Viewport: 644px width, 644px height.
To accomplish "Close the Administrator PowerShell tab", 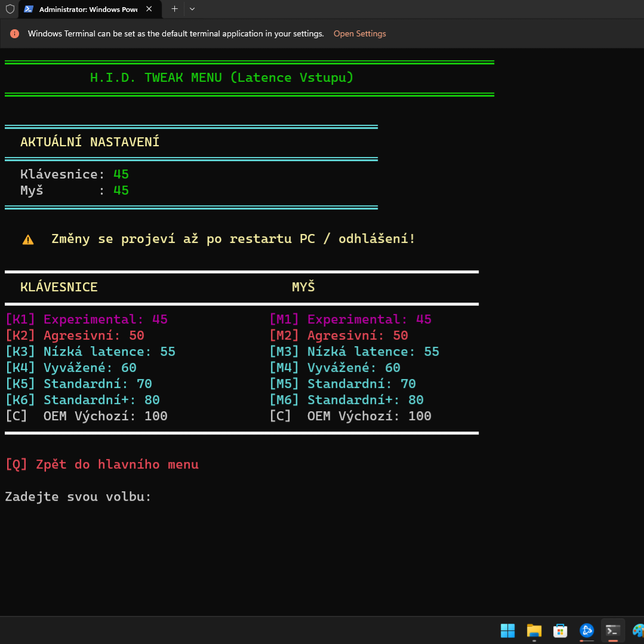I will pyautogui.click(x=150, y=10).
